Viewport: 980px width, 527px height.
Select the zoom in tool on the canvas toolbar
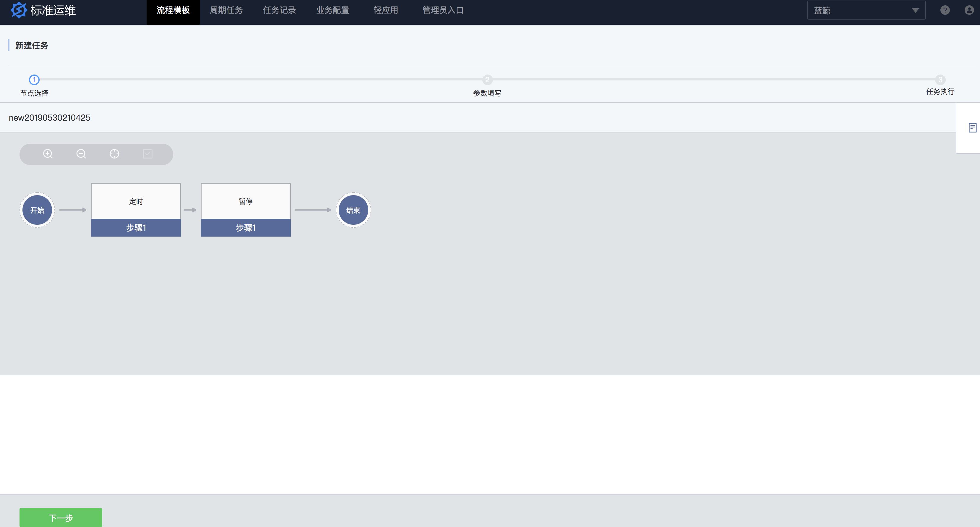point(47,154)
